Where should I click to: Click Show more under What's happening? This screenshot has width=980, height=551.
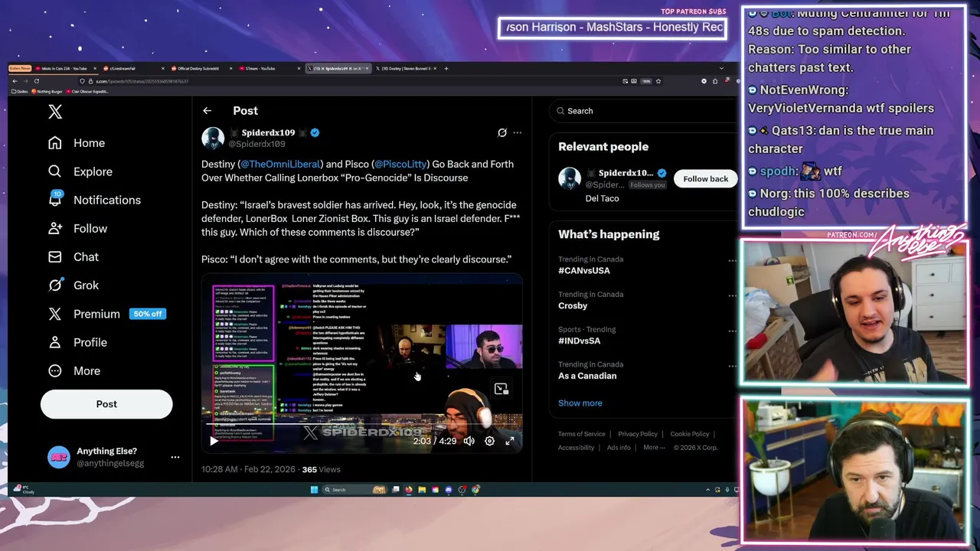click(580, 403)
